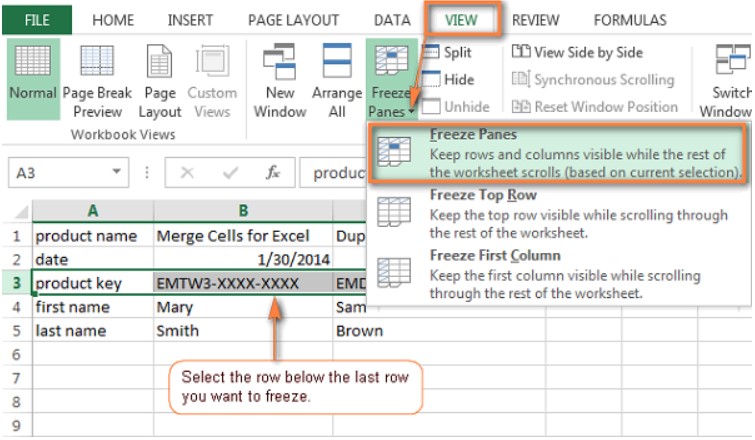Click cell 'Merge Cells for Excel'
The width and height of the screenshot is (755, 440).
coord(243,236)
